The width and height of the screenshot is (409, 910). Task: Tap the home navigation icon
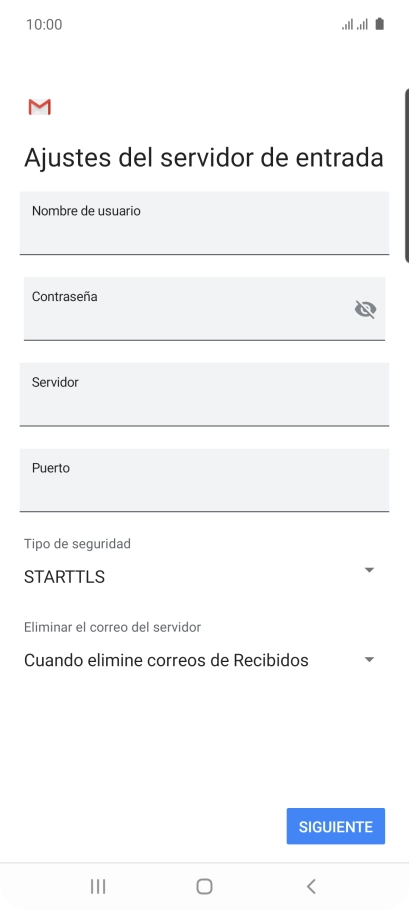(x=204, y=886)
